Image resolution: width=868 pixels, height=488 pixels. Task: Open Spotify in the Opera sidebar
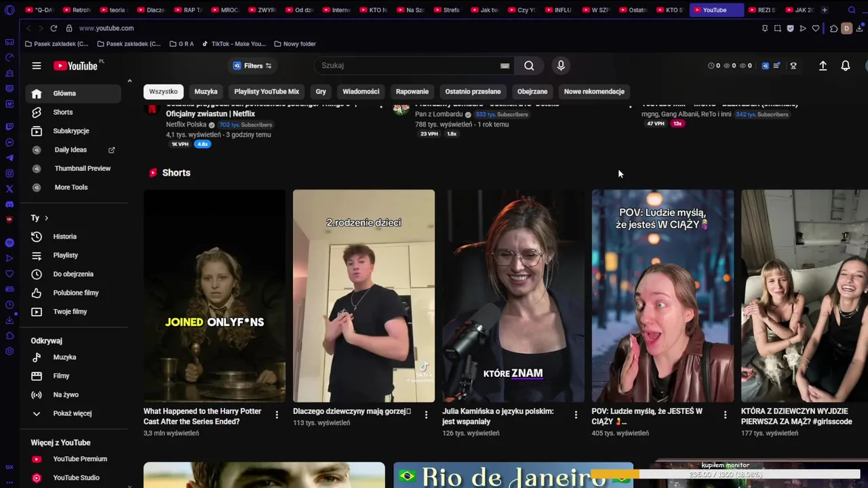pos(9,243)
